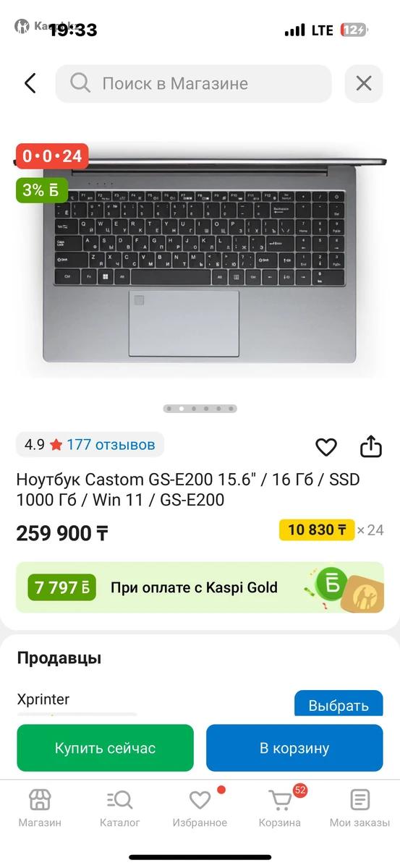Viewport: 400px width, 868px height.
Task: Tap the 10 830 ₸ installment badge
Action: coord(317,529)
